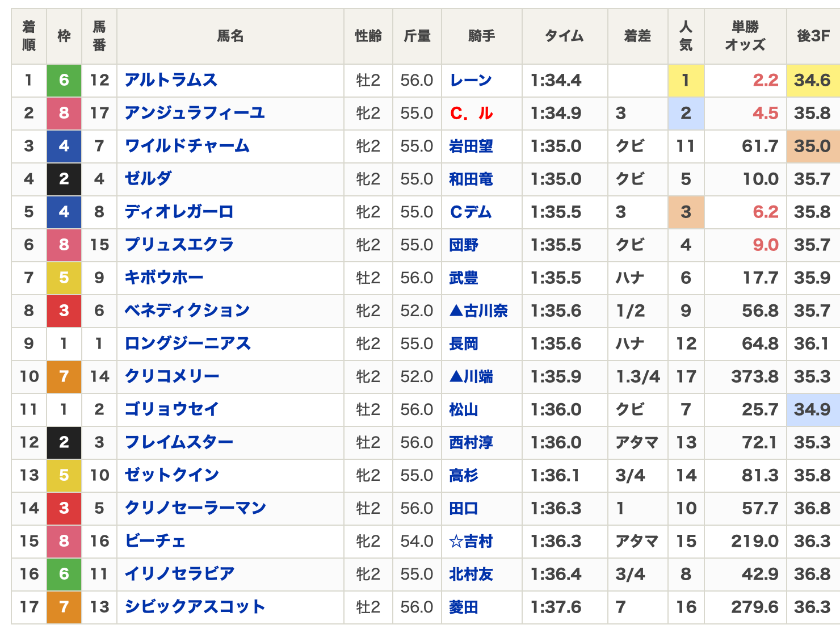The image size is (840, 633).
Task: Click yellow highlighted popularity rank 1 cell
Action: (686, 80)
